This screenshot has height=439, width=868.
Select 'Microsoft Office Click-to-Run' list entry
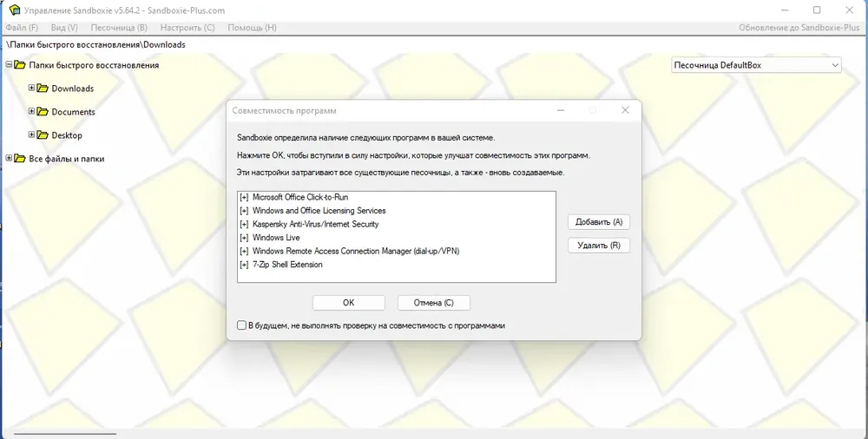397,197
